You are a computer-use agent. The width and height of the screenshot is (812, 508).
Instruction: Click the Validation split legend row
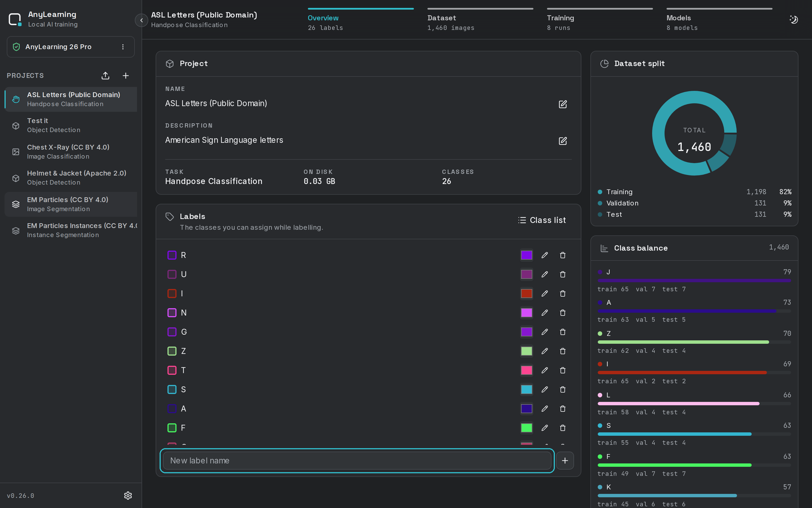pos(694,203)
